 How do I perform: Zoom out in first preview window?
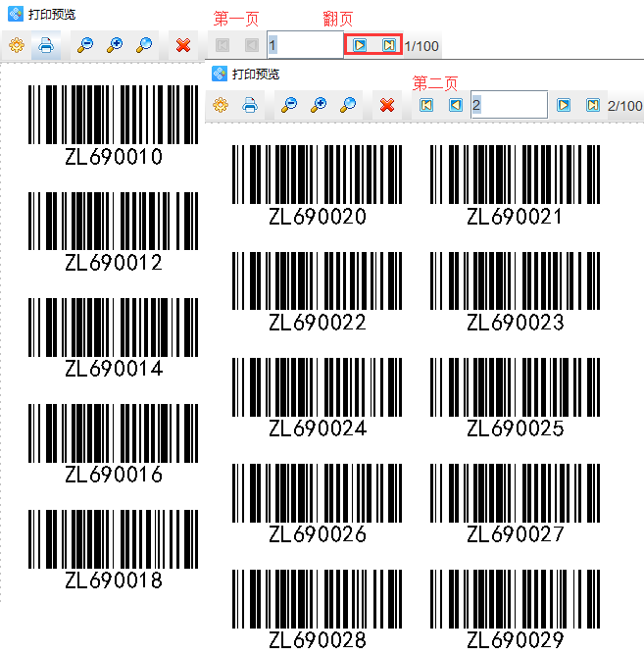pyautogui.click(x=85, y=45)
